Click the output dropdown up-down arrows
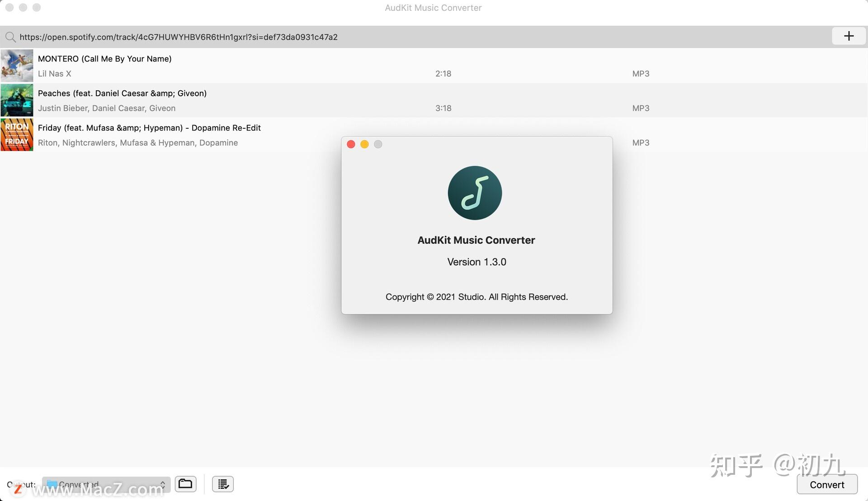This screenshot has width=868, height=501. click(163, 484)
